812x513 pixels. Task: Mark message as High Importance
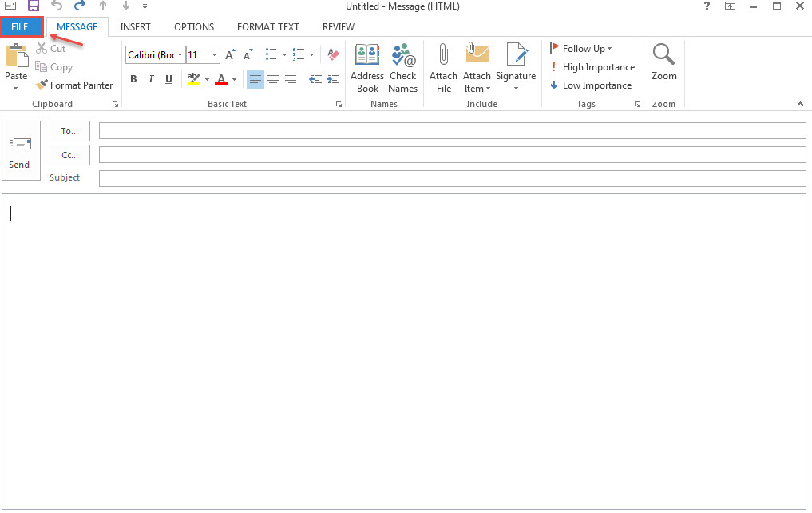click(592, 67)
